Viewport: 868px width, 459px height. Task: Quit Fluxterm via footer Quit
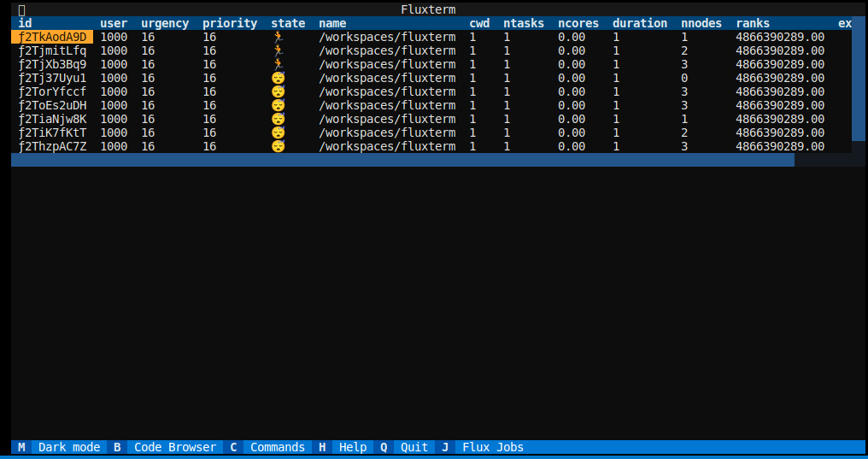(404, 447)
